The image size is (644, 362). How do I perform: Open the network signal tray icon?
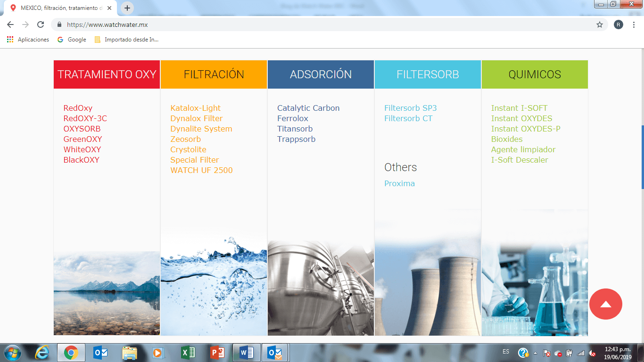tap(581, 353)
